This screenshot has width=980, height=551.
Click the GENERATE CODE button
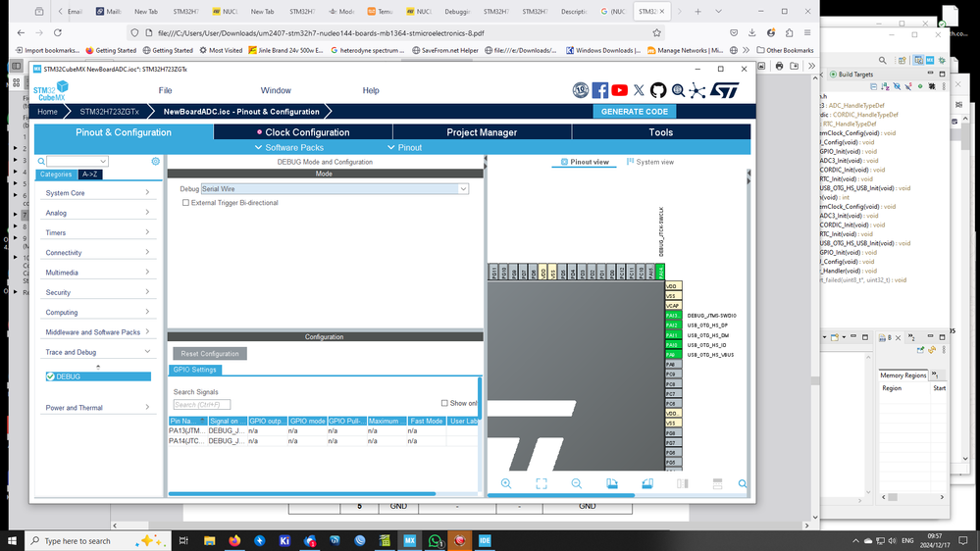pyautogui.click(x=635, y=111)
